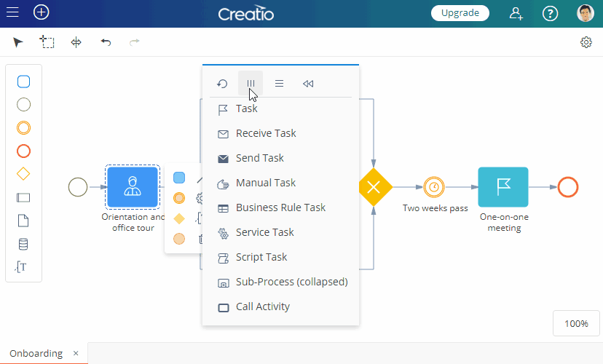Select the Two weeks pass timer event
Screen dimensions: 603x364
pos(434,187)
